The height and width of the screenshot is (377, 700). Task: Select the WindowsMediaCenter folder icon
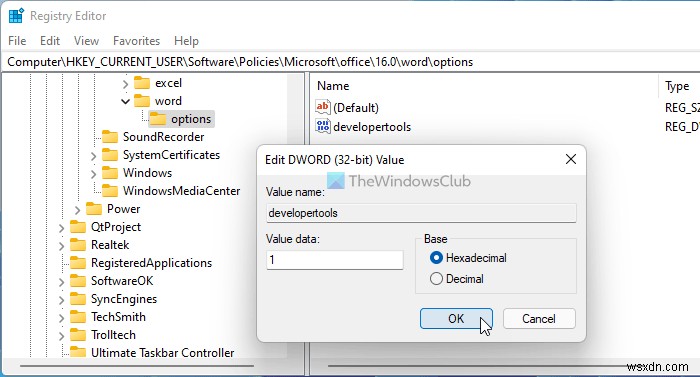click(x=110, y=191)
